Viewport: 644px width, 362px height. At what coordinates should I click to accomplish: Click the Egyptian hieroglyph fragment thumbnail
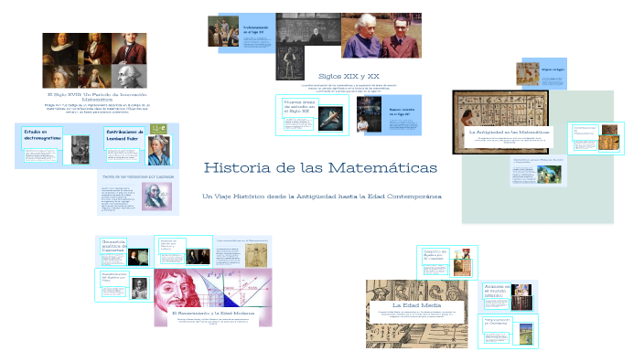528,74
